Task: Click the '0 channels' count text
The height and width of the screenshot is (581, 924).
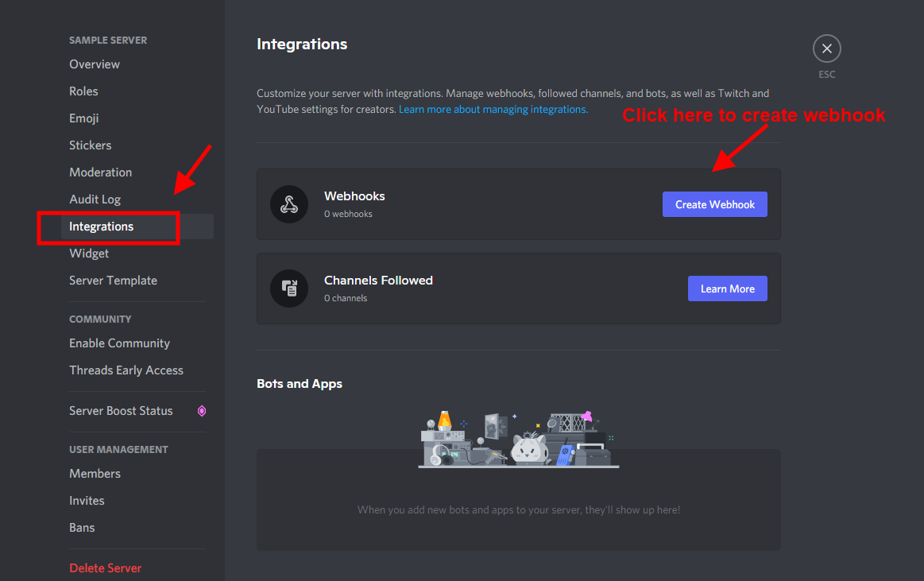Action: pyautogui.click(x=346, y=298)
